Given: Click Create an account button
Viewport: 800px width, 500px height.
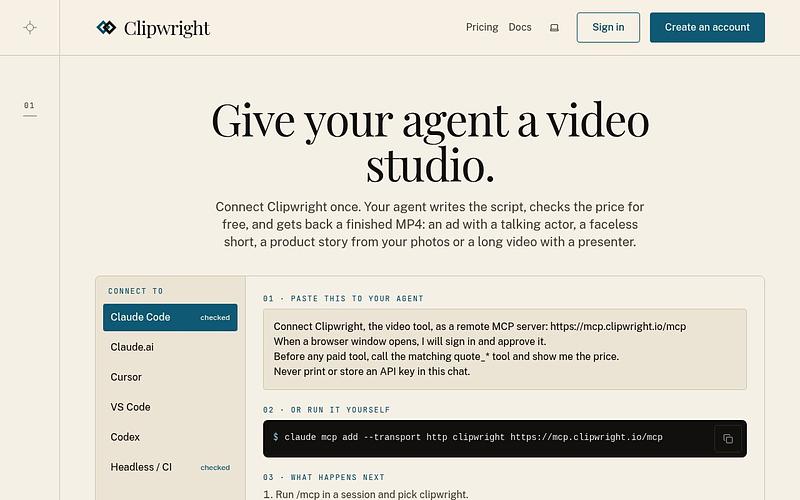Looking at the screenshot, I should [707, 28].
